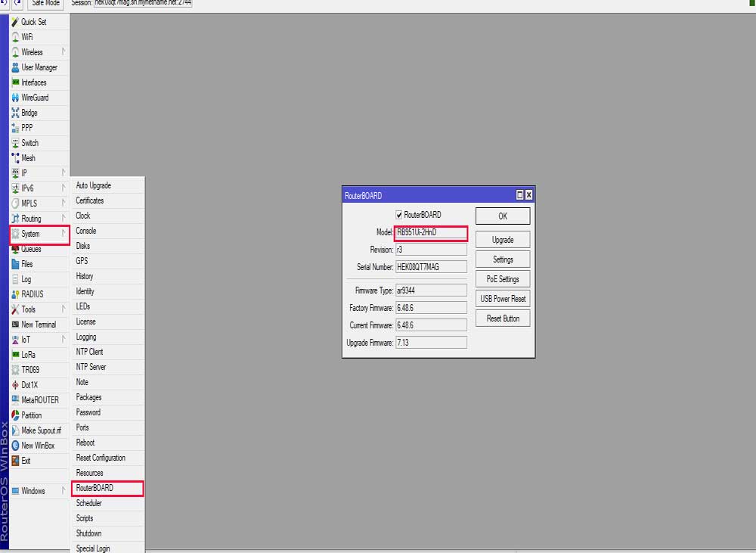Open Settings in RouterBOARD dialog

tap(503, 259)
